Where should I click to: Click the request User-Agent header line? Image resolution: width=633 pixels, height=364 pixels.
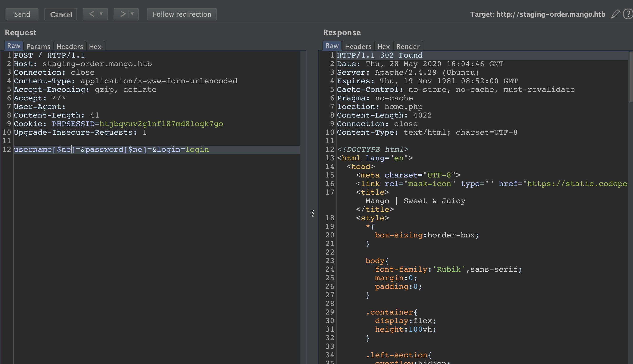40,107
